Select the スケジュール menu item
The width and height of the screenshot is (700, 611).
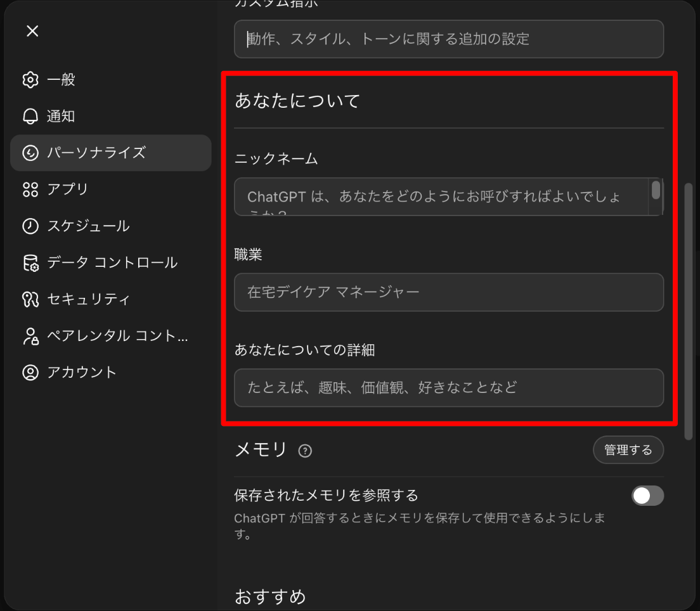coord(88,226)
